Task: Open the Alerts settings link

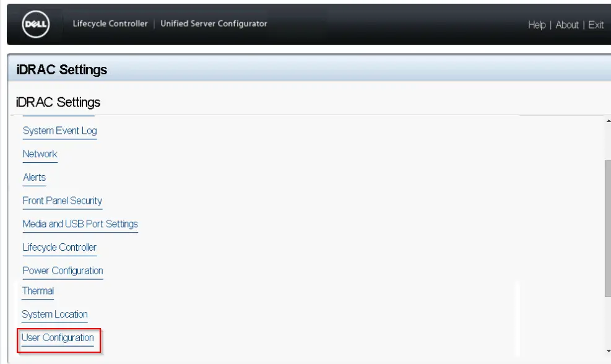Action: [x=34, y=177]
